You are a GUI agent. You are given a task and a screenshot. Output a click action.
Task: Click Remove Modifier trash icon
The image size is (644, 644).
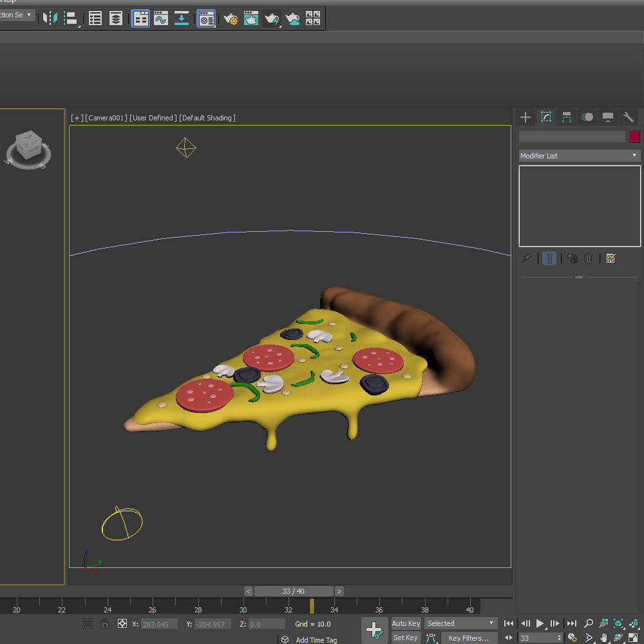[588, 258]
